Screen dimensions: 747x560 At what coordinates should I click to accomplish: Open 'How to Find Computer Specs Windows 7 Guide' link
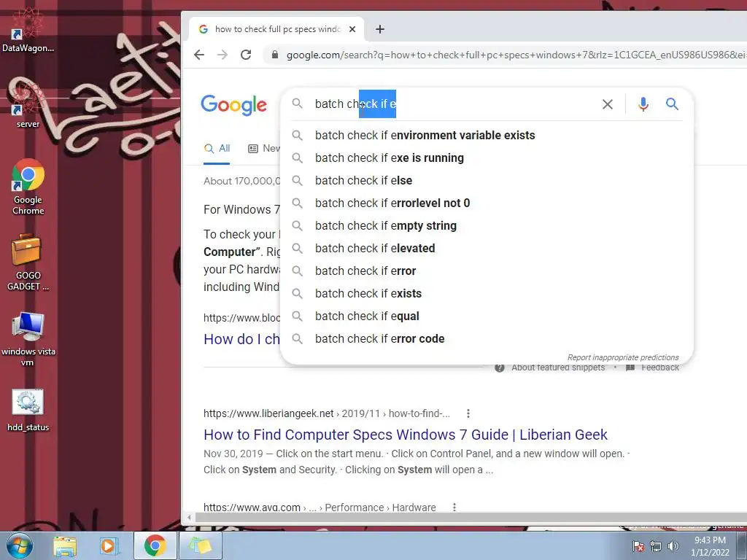coord(406,435)
